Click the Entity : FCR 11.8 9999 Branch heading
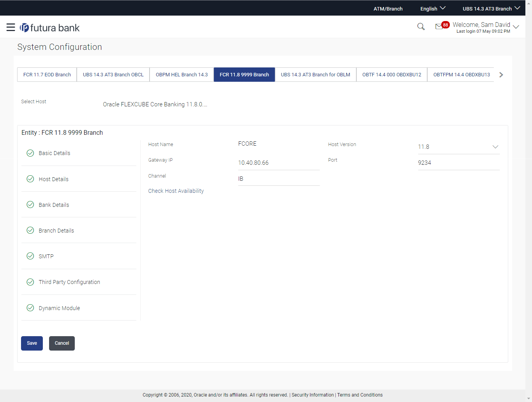Image resolution: width=532 pixels, height=402 pixels. (x=62, y=132)
